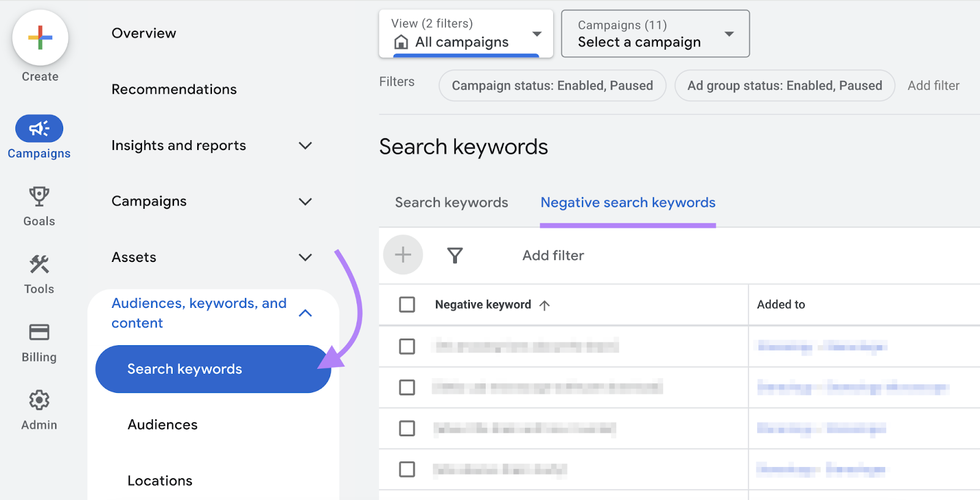Open Goals trophy icon

point(39,196)
